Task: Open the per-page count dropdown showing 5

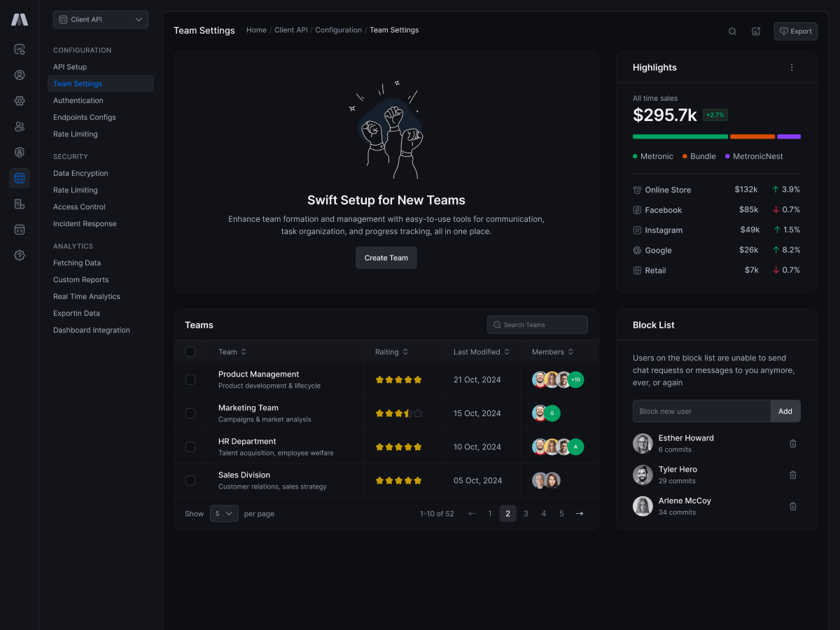Action: pyautogui.click(x=224, y=513)
